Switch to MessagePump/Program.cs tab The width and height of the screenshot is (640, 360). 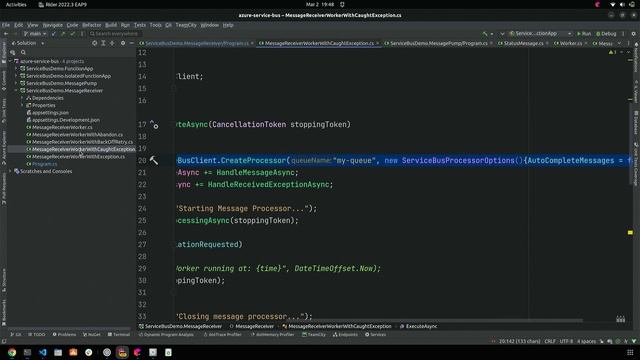tap(439, 43)
